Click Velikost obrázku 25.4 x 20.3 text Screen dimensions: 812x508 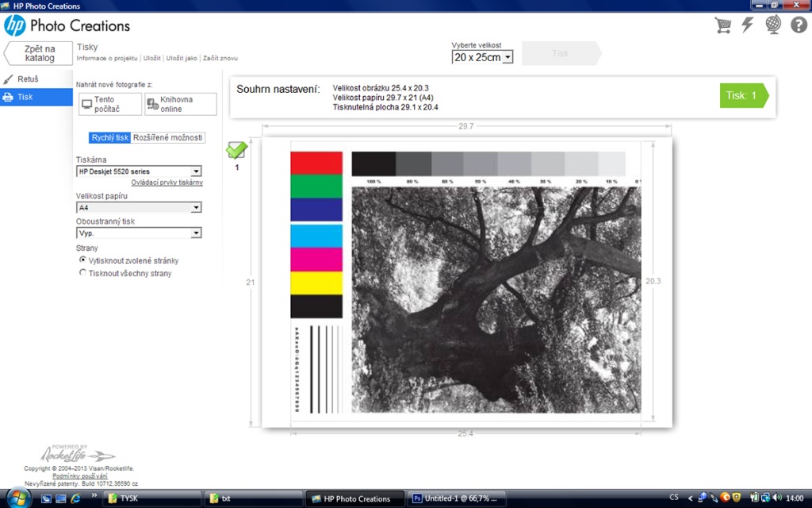coord(381,88)
